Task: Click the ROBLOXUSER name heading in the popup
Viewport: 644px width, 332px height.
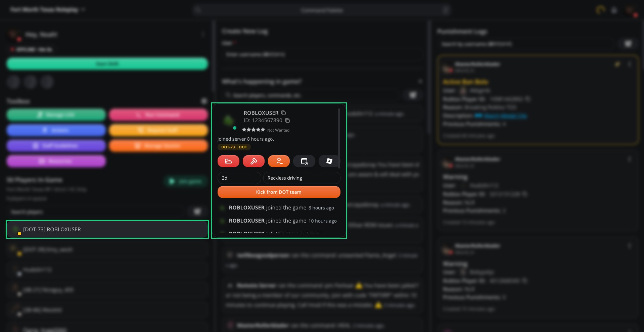Action: pos(261,113)
